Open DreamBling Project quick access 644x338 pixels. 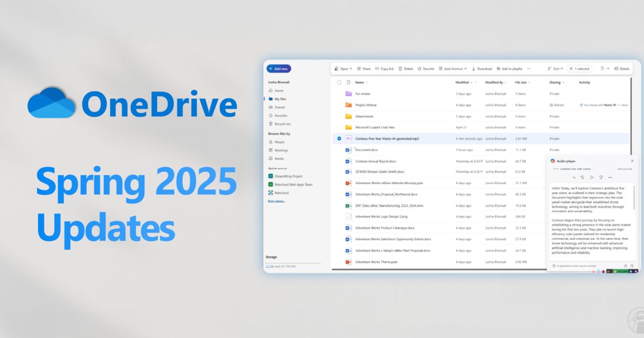[286, 176]
